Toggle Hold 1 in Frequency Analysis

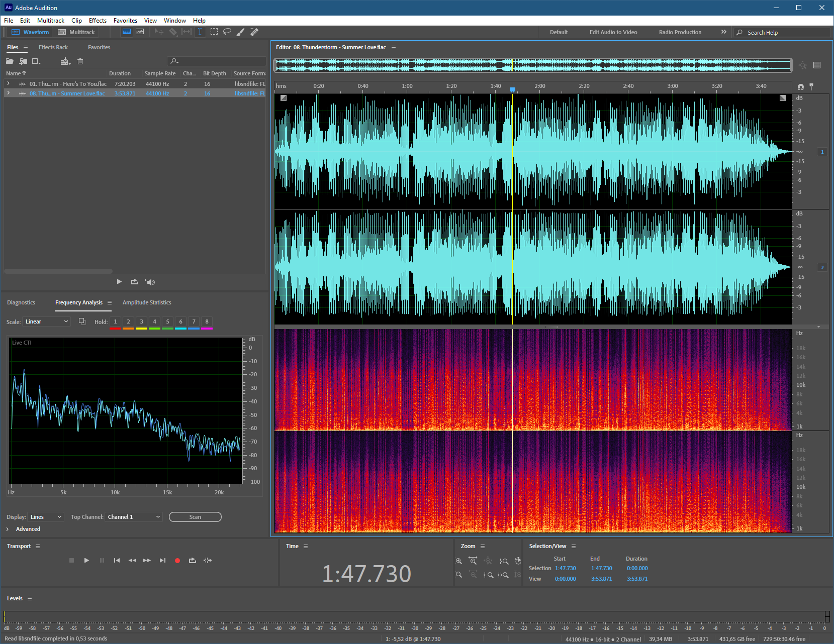(115, 321)
